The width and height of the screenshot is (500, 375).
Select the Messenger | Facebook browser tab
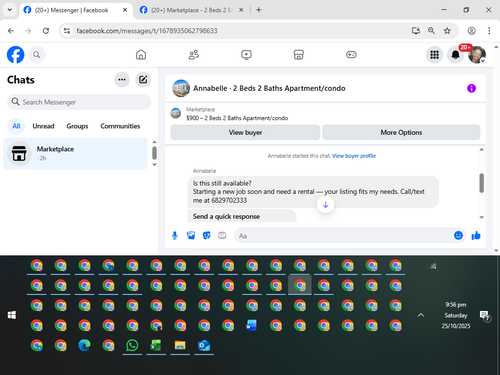(x=71, y=10)
